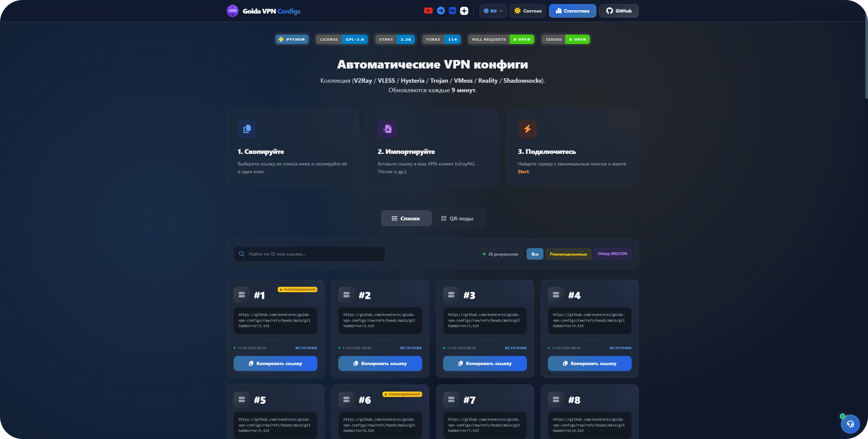The width and height of the screenshot is (868, 439).
Task: Click the 26 результатов counter
Action: 500,254
